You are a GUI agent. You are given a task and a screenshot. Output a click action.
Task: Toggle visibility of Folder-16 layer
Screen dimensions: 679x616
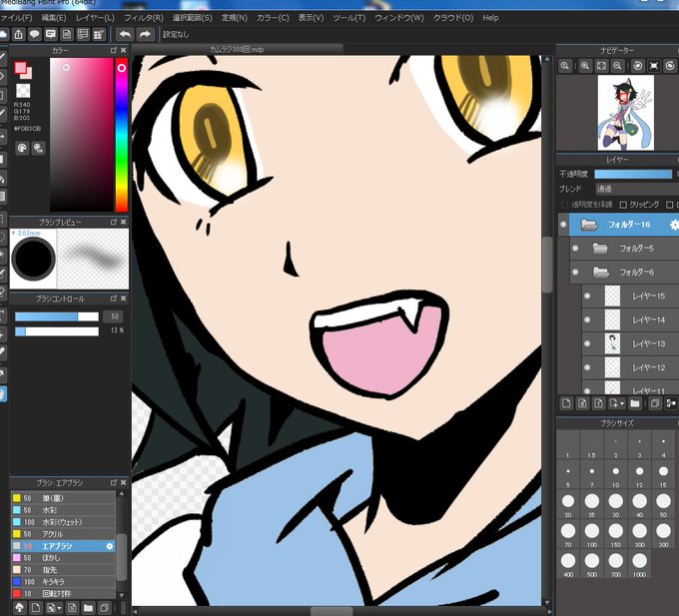point(563,225)
